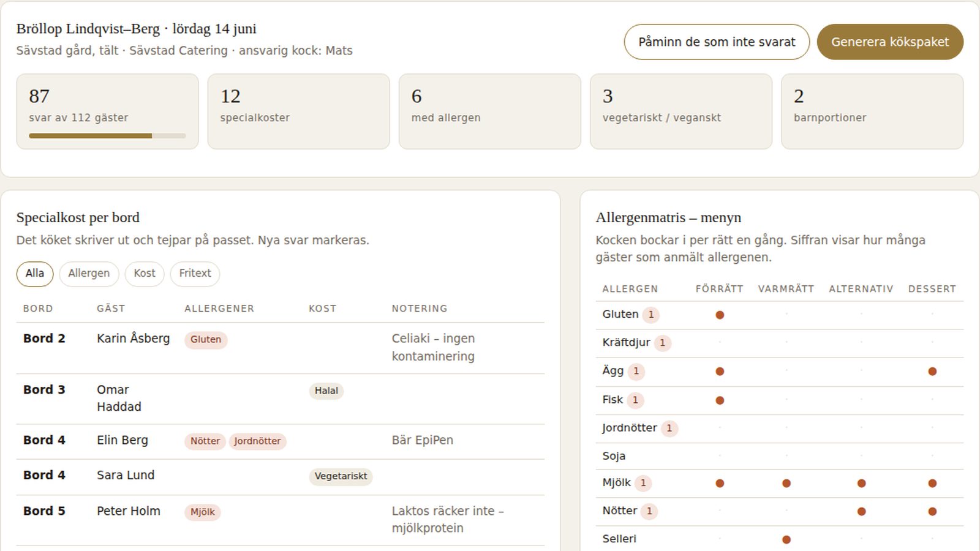Screen dimensions: 980x551
Task: Toggle Mjölk dot in Varmrätt column
Action: coord(786,483)
